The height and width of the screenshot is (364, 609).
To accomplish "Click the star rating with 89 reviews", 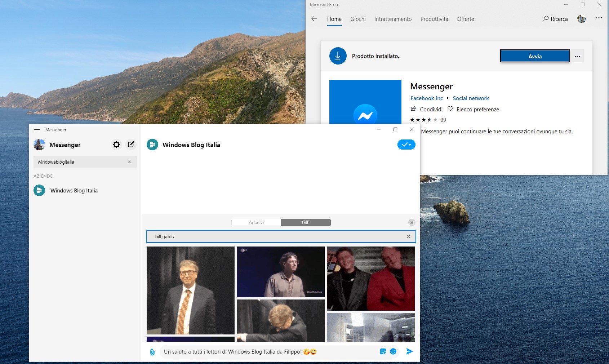I will tap(428, 120).
